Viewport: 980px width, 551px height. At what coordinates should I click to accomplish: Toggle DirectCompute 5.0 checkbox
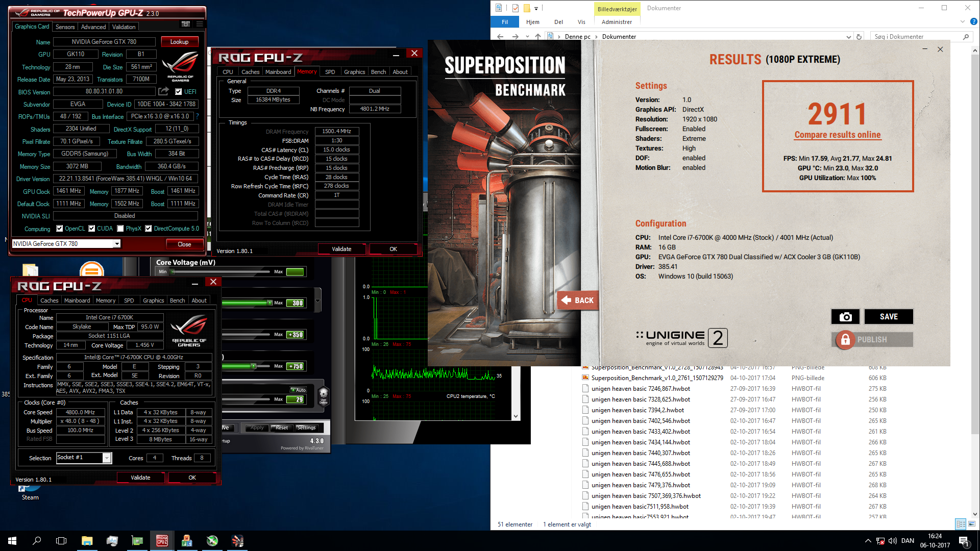[x=149, y=229]
